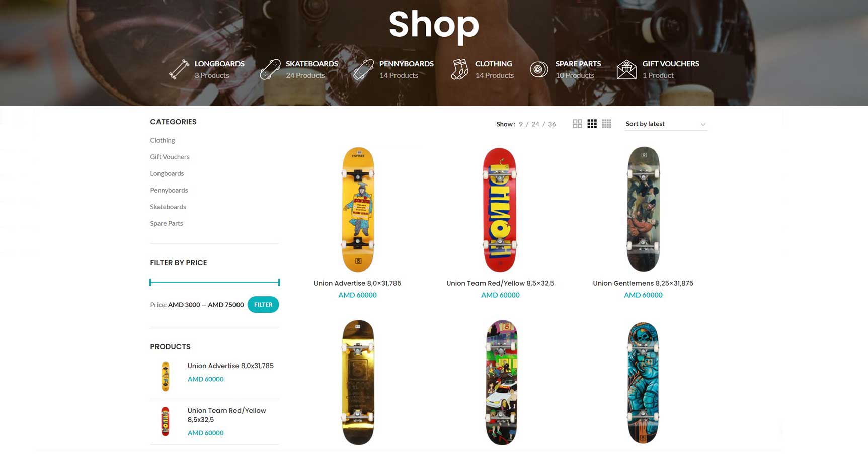Open the Skateboards category icon

[x=270, y=69]
